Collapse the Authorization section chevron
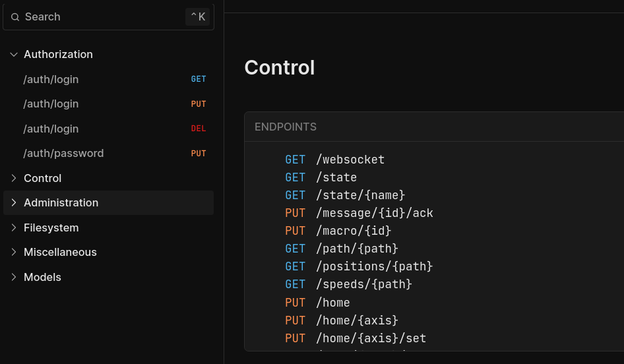 (x=14, y=55)
